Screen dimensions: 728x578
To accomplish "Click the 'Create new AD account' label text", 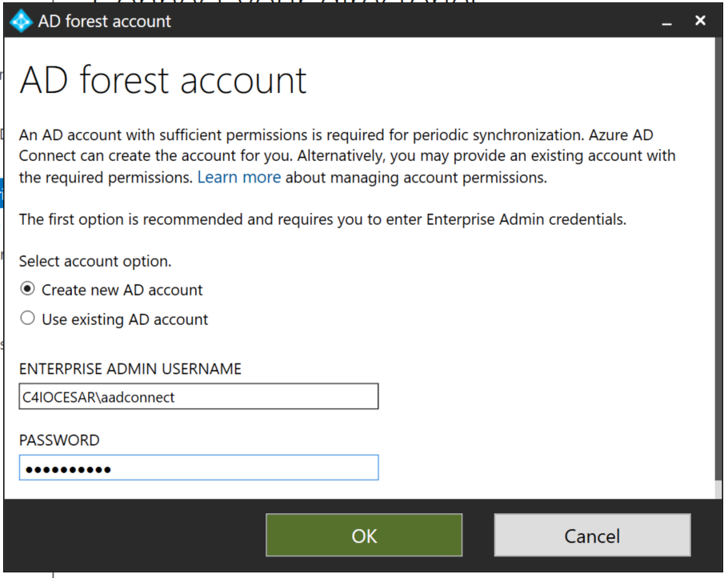I will click(122, 290).
